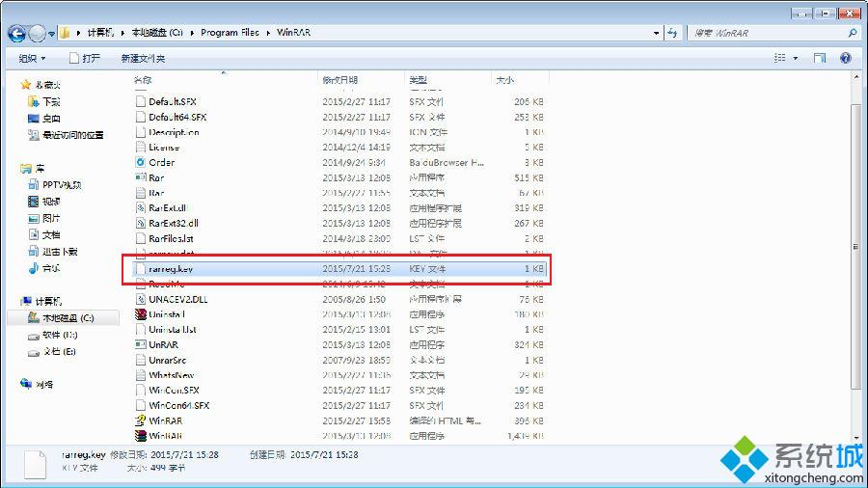This screenshot has height=488, width=868.
Task: Open the address bar history dropdown
Action: pos(657,33)
